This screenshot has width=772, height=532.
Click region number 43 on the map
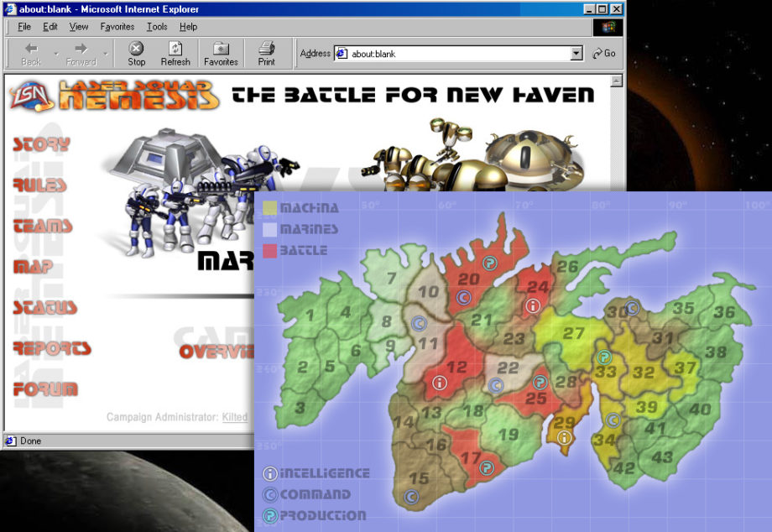tap(662, 457)
